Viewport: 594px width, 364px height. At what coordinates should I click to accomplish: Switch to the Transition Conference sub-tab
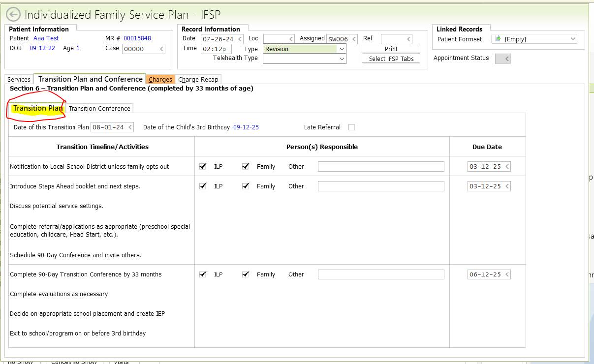click(x=99, y=109)
